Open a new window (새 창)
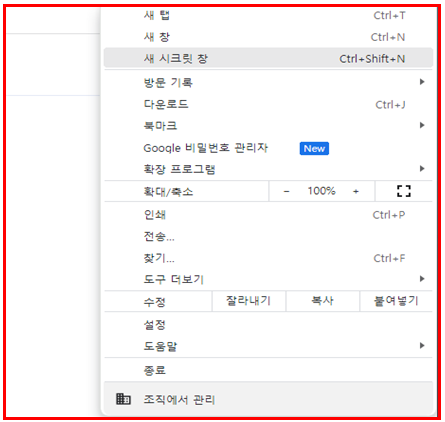The image size is (445, 422). point(268,37)
